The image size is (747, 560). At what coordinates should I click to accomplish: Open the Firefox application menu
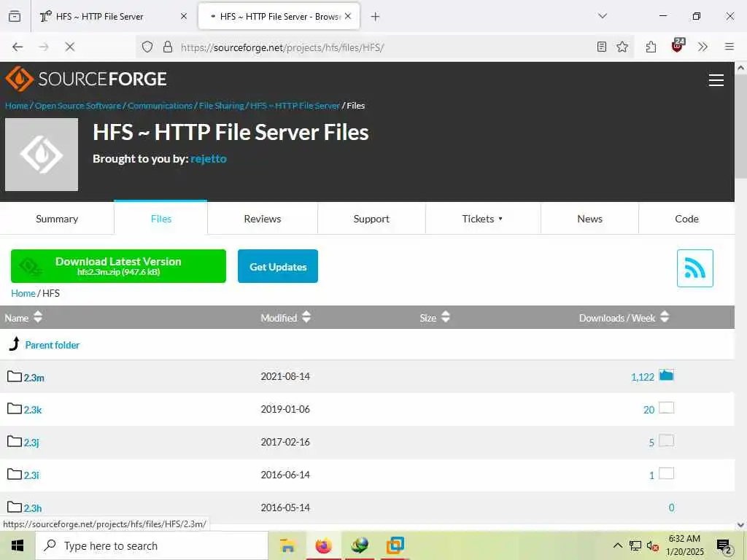pos(729,47)
